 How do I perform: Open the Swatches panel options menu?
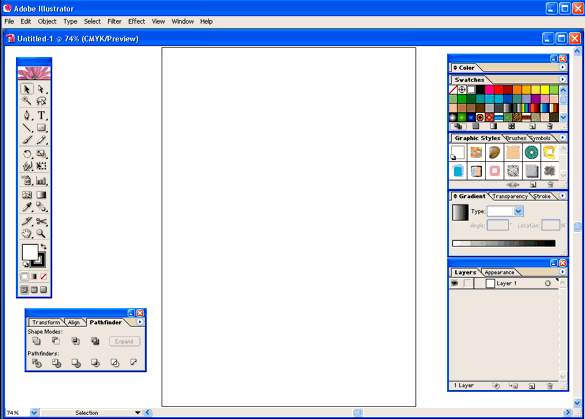tap(562, 79)
